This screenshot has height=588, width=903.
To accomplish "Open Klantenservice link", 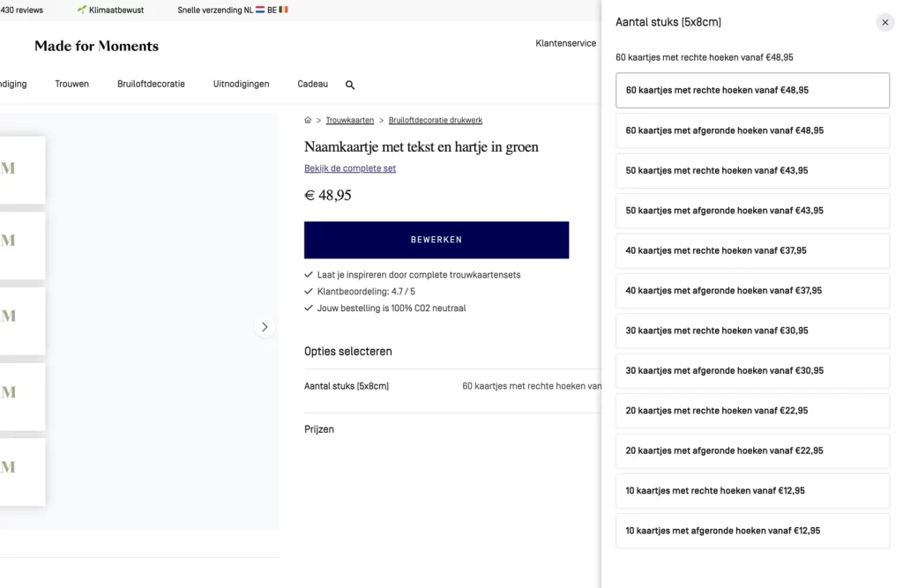I will point(565,43).
